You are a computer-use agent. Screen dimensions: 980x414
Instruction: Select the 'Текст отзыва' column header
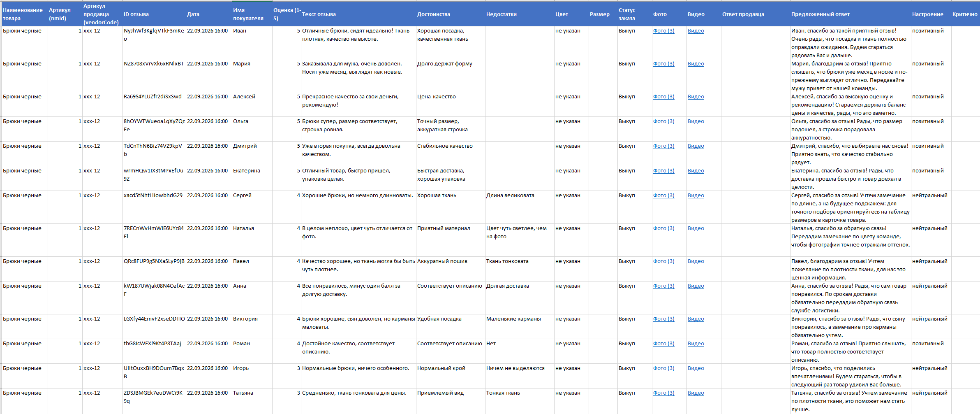point(358,14)
